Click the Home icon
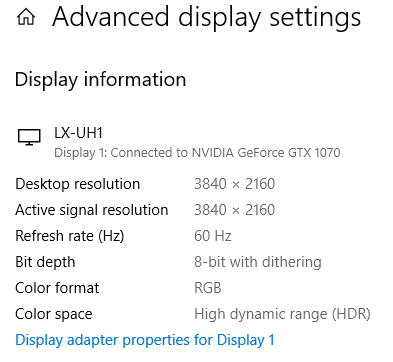The width and height of the screenshot is (393, 362). click(x=26, y=17)
